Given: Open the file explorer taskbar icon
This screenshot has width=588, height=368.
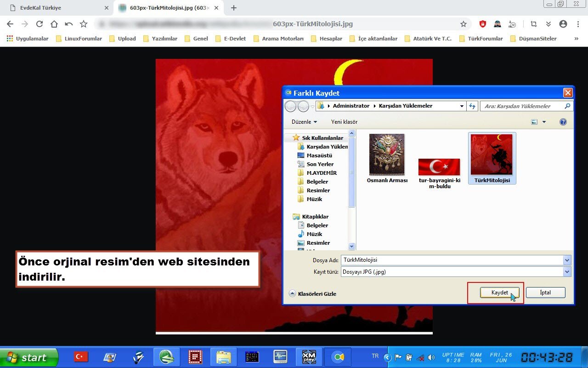Looking at the screenshot, I should point(224,357).
